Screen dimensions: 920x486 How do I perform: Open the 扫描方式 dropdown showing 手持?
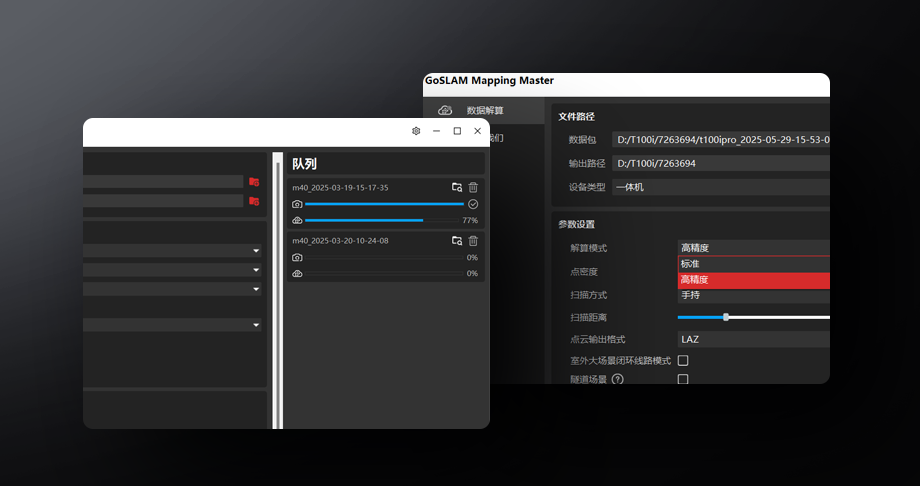tap(753, 295)
